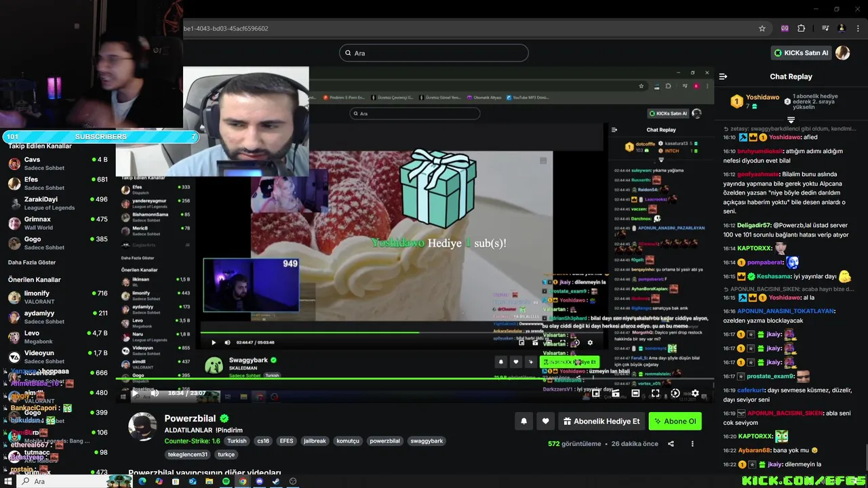The image size is (868, 488).
Task: Play the video with the play button
Action: pos(134,392)
